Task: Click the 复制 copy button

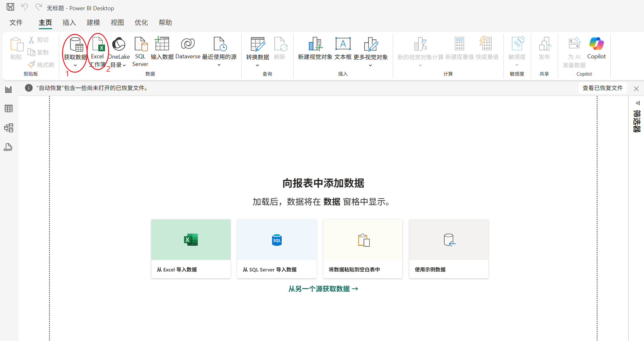Action: 38,52
